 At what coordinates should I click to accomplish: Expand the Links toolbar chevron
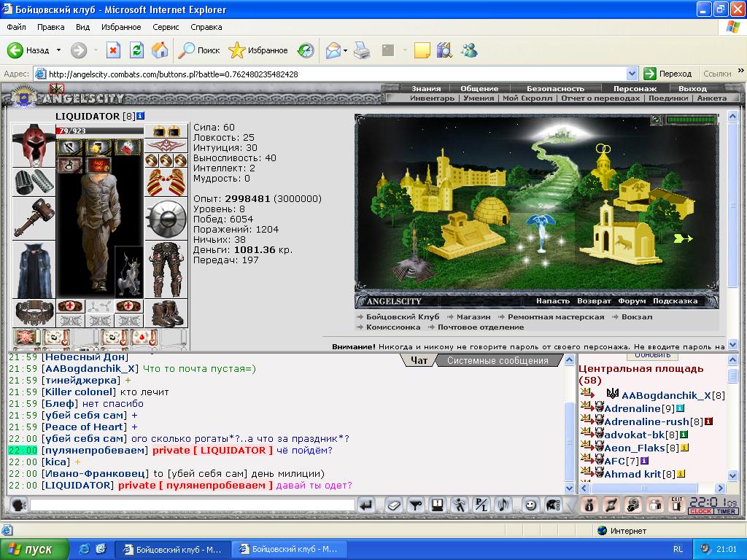(x=741, y=71)
